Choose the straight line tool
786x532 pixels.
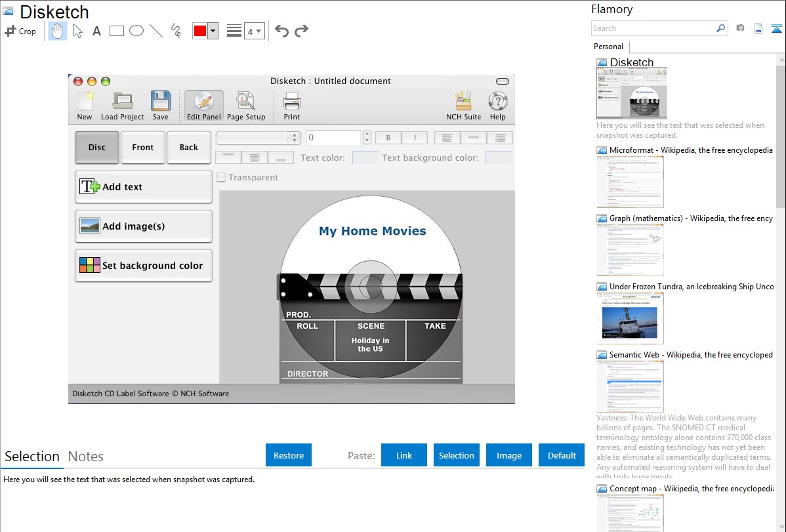coord(156,31)
